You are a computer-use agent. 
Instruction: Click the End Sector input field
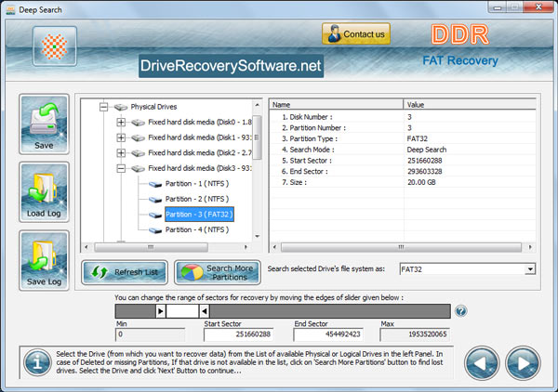(x=328, y=334)
